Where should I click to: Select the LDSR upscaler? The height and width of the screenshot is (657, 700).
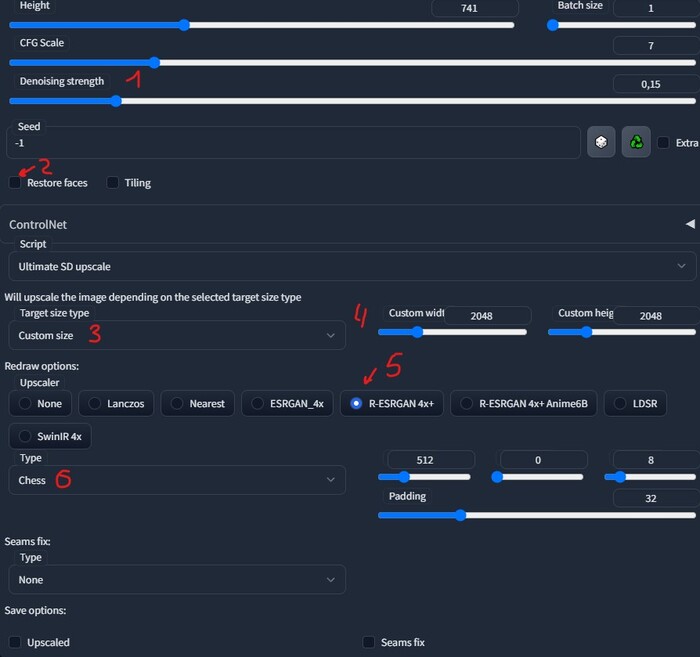click(635, 403)
